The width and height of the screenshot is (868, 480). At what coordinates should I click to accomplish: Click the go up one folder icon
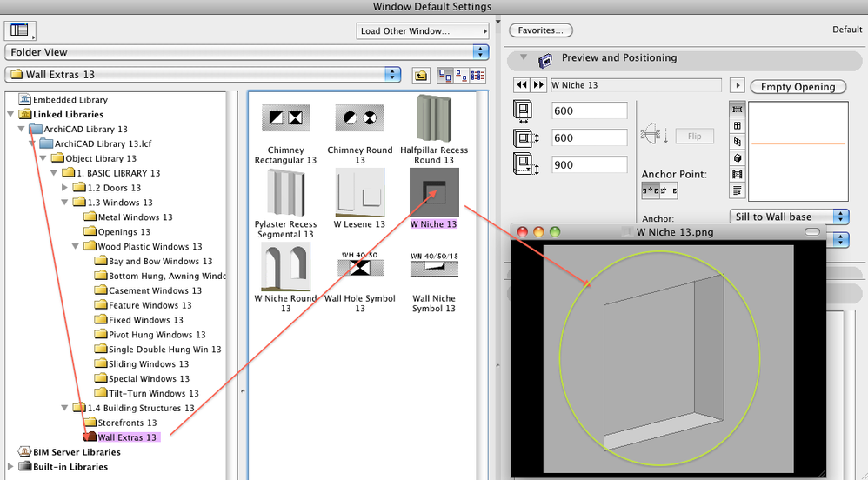click(421, 76)
